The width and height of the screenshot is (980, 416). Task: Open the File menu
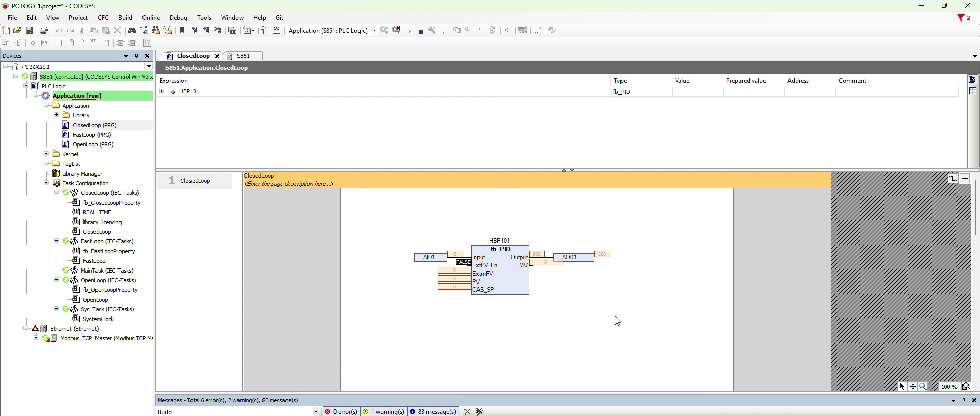tap(12, 18)
